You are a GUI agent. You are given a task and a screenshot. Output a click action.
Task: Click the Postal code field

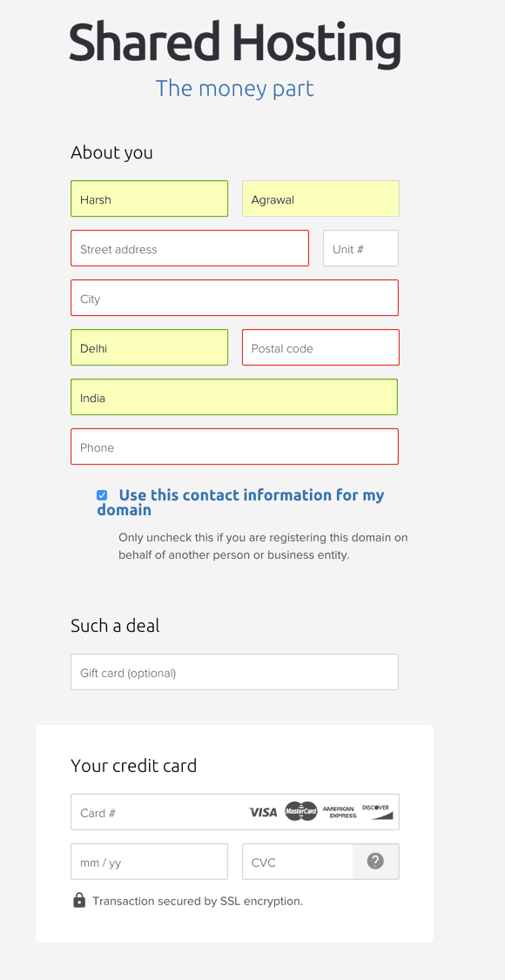pos(320,347)
